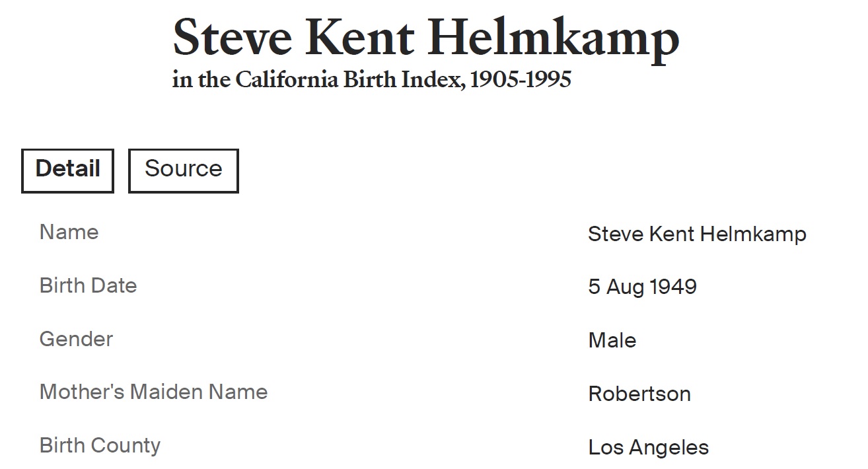
Task: Click the Los Angeles county value
Action: pos(648,448)
